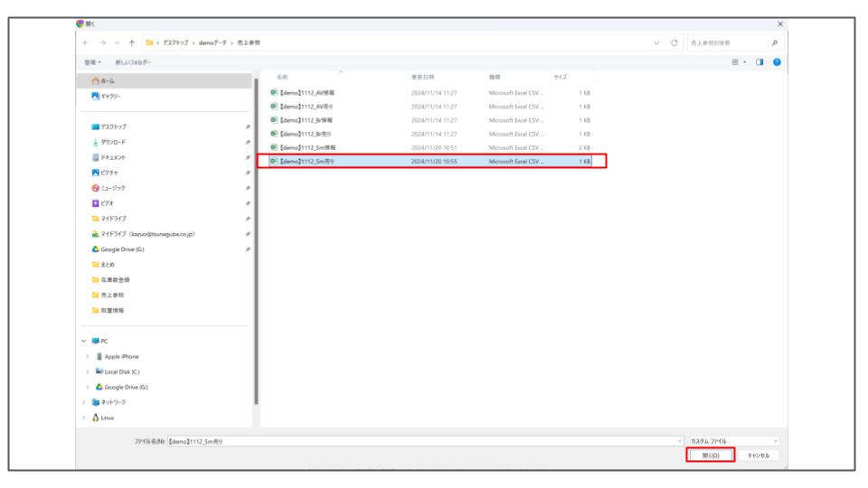Click the 開く(O) button
The image size is (868, 488).
tap(708, 455)
